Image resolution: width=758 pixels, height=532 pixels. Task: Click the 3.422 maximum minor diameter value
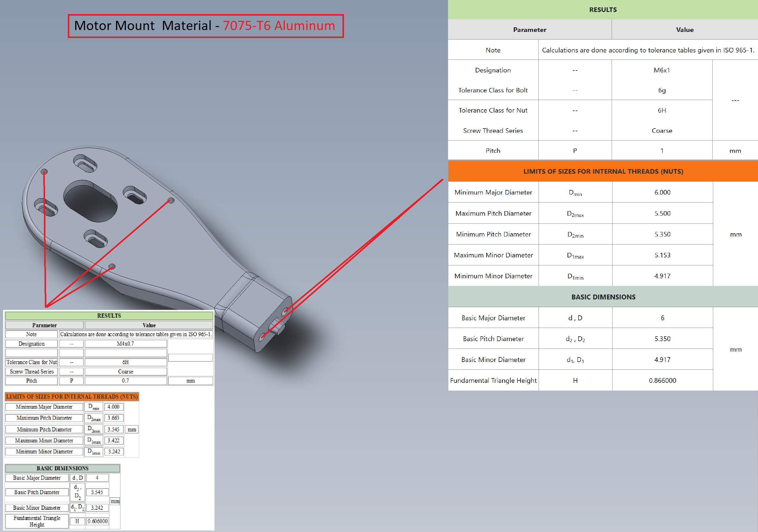pos(114,440)
